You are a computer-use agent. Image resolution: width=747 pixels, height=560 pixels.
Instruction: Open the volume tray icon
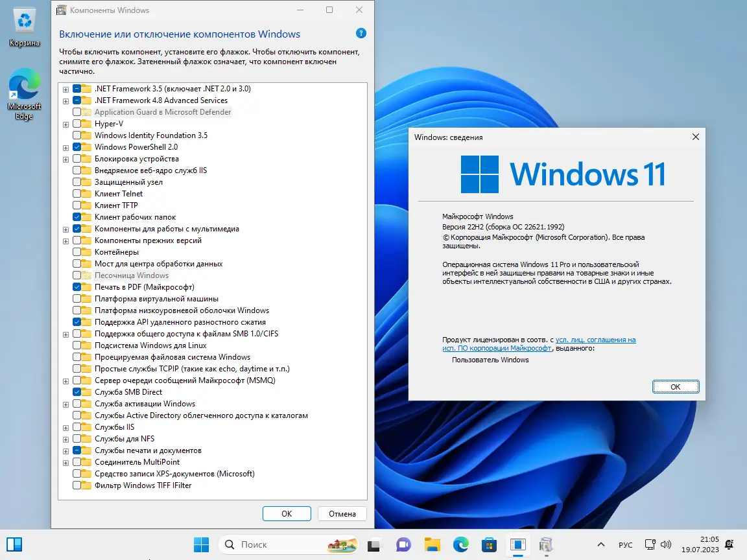click(666, 544)
